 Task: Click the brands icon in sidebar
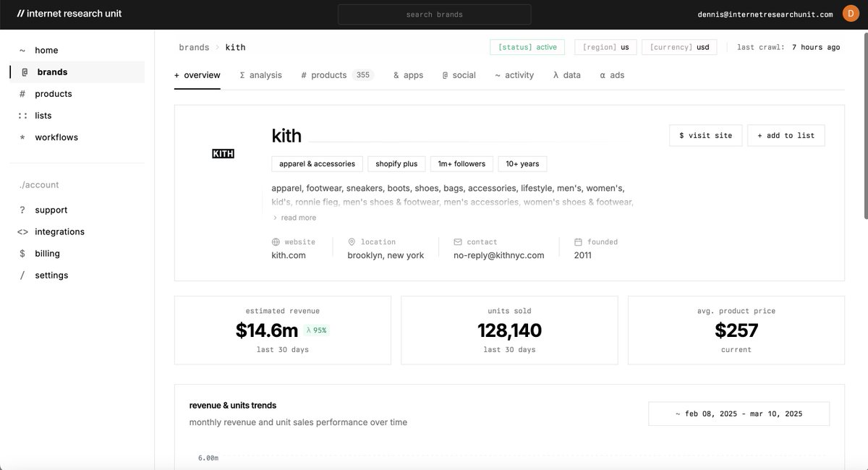25,72
